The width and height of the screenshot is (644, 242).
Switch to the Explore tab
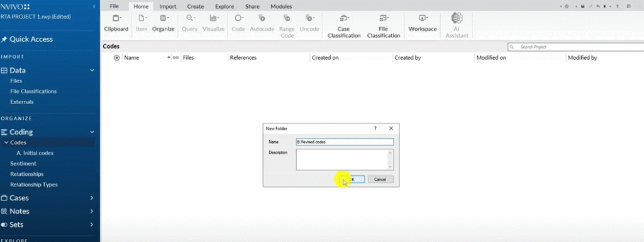click(225, 6)
